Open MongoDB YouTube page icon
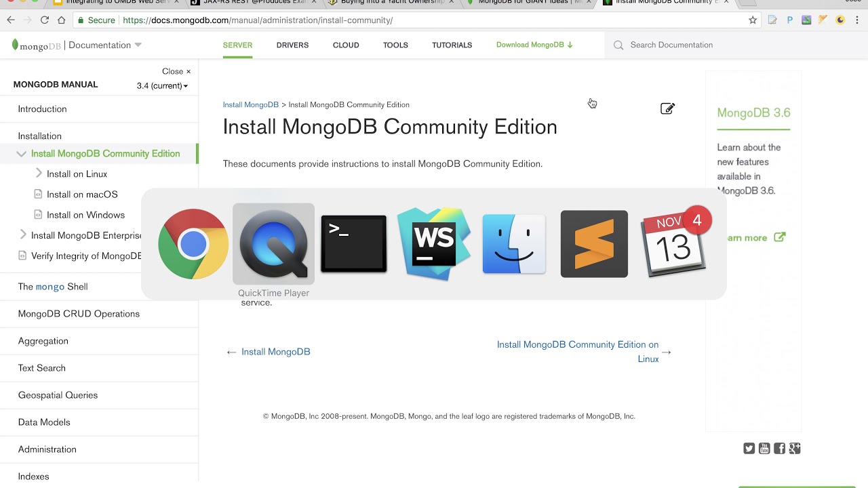The height and width of the screenshot is (488, 868). pos(764,448)
